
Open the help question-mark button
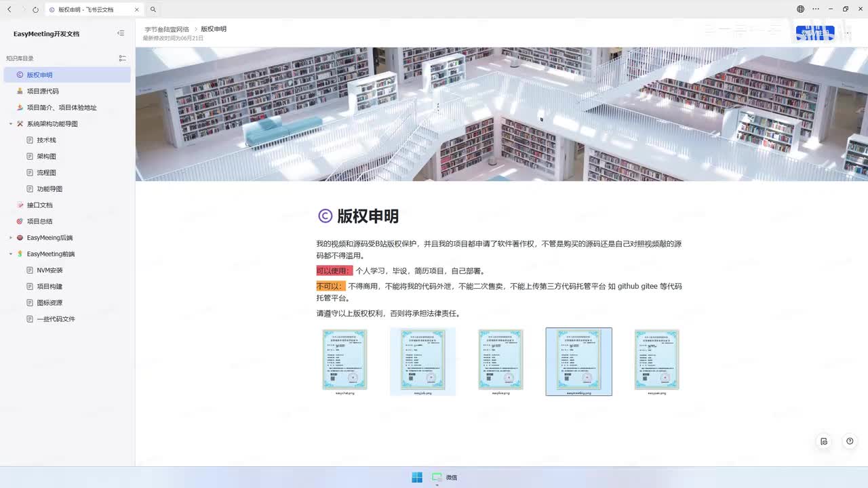(850, 441)
